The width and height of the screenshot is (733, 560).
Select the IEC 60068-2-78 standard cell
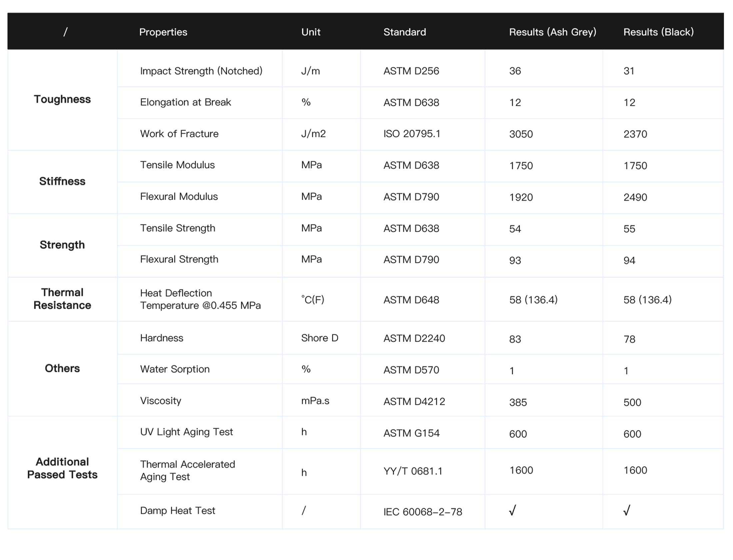click(x=423, y=512)
